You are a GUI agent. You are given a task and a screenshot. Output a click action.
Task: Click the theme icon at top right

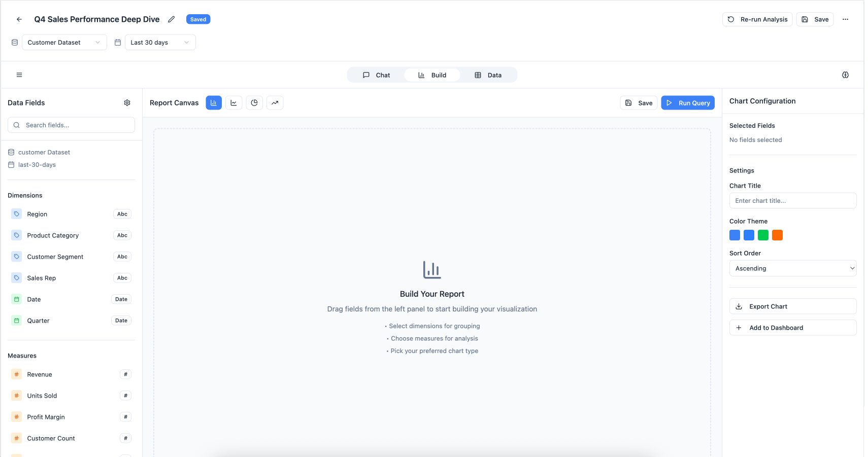[845, 75]
